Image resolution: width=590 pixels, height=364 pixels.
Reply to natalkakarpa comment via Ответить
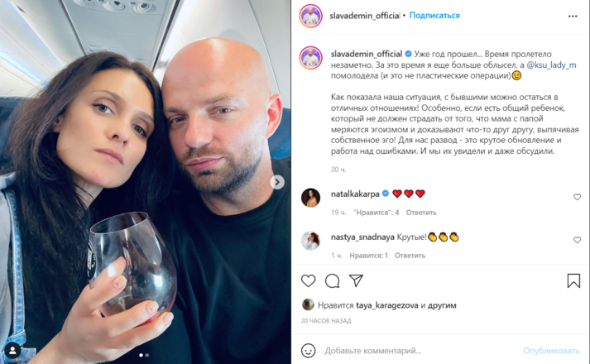(421, 213)
